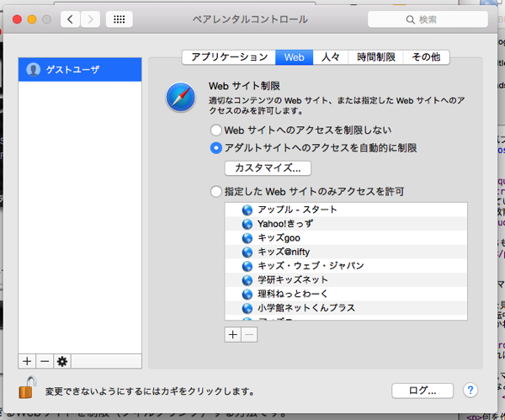Image resolution: width=505 pixels, height=420 pixels.
Task: Switch to the 人々 tab
Action: pos(331,57)
